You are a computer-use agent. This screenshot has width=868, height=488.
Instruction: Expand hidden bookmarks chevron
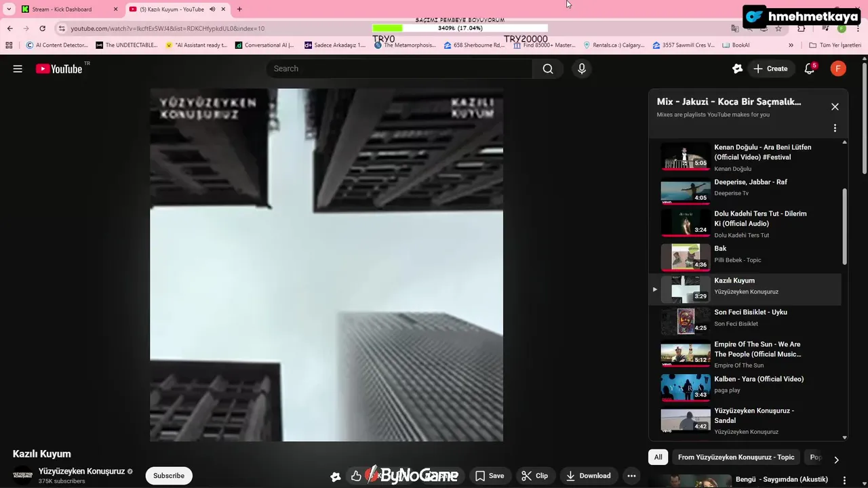791,45
